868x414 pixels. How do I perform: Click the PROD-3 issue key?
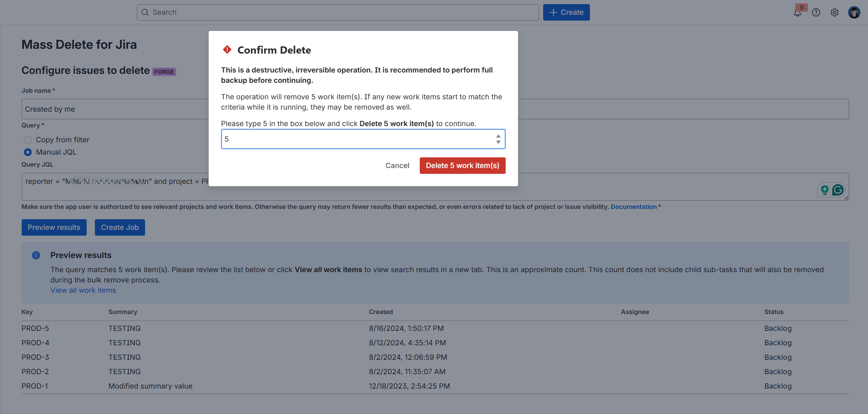(35, 357)
